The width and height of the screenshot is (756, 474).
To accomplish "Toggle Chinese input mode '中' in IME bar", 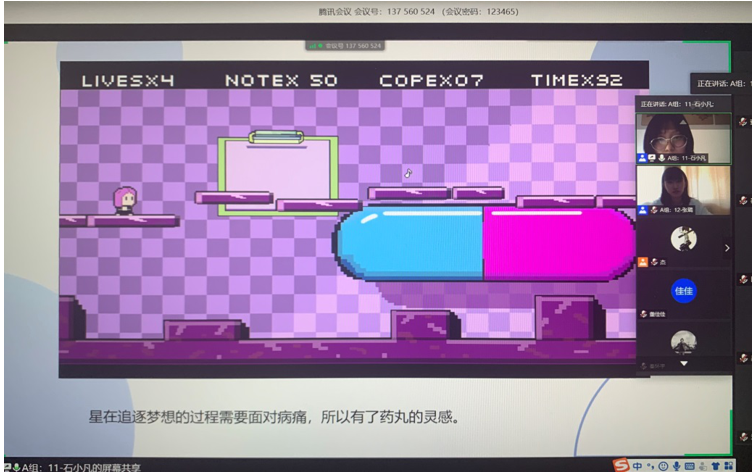I will pyautogui.click(x=637, y=466).
